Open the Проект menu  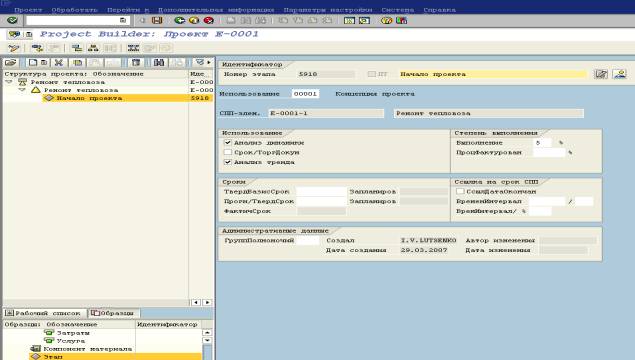tap(28, 10)
